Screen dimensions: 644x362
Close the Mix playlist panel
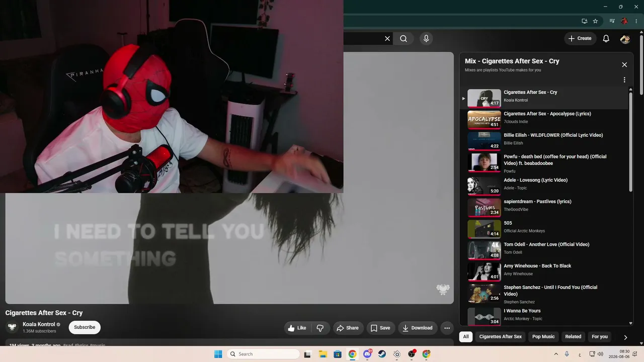[x=624, y=65]
